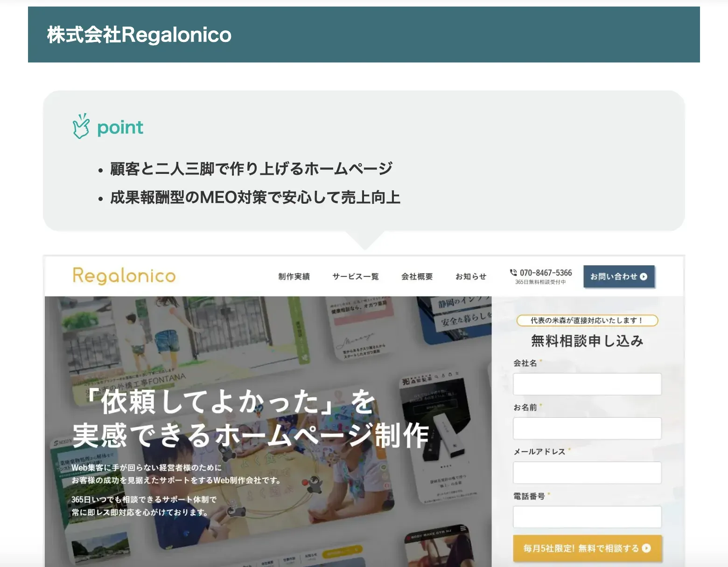The height and width of the screenshot is (567, 728).
Task: Click the phone icon beside 070-8467-5366
Action: point(513,273)
